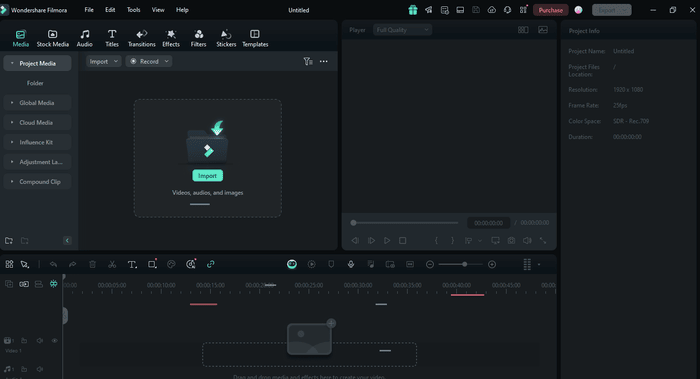Click the Undo icon

53,265
